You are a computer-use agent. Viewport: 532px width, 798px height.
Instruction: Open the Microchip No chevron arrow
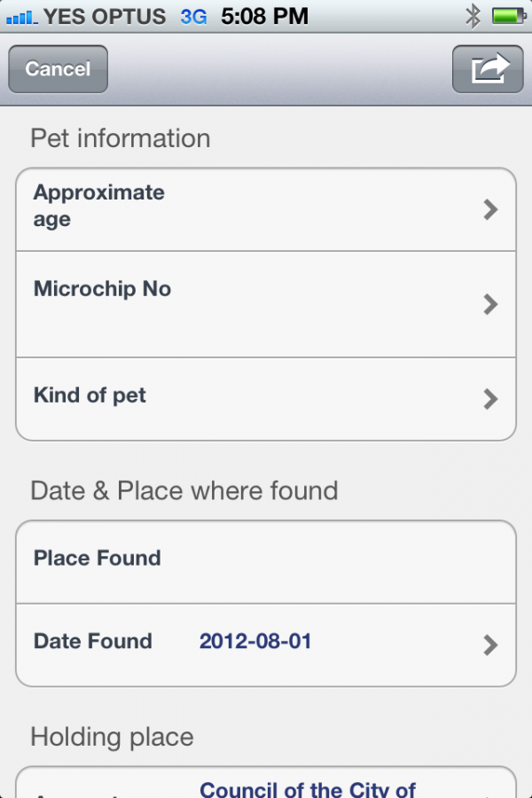(490, 304)
